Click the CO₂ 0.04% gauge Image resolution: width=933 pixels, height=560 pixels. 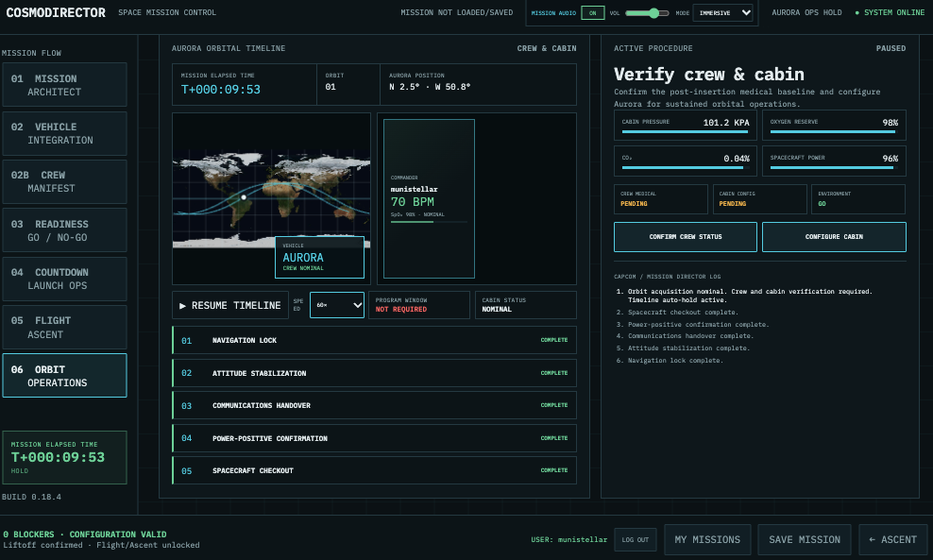coord(686,161)
